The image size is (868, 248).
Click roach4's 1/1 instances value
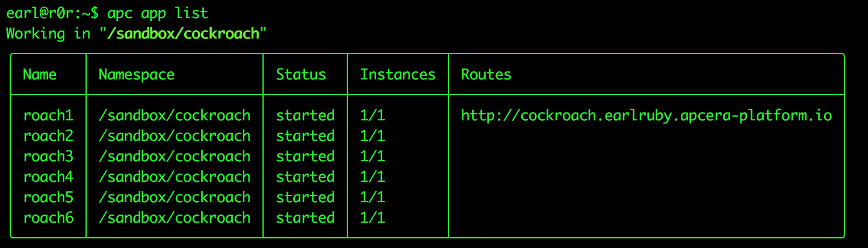pos(373,177)
